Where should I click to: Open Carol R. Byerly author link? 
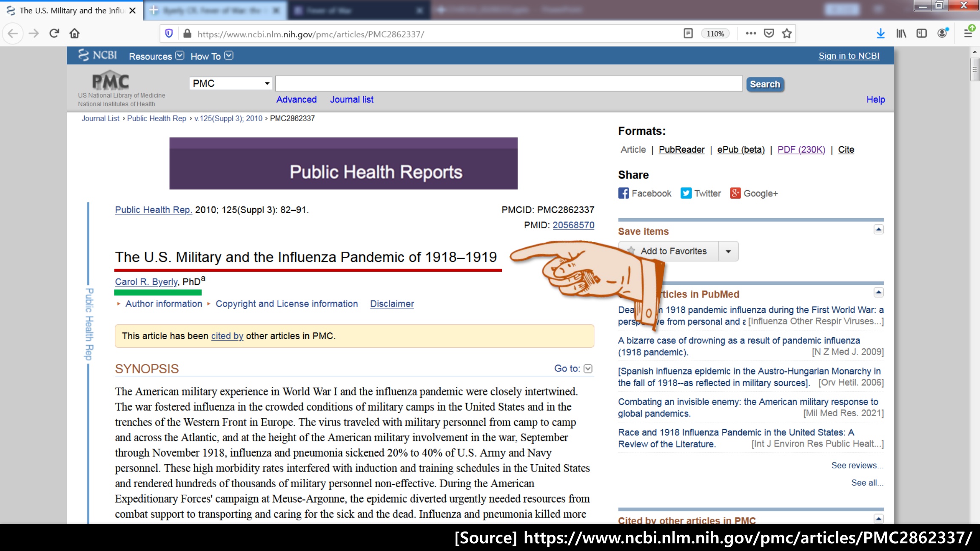(x=146, y=282)
